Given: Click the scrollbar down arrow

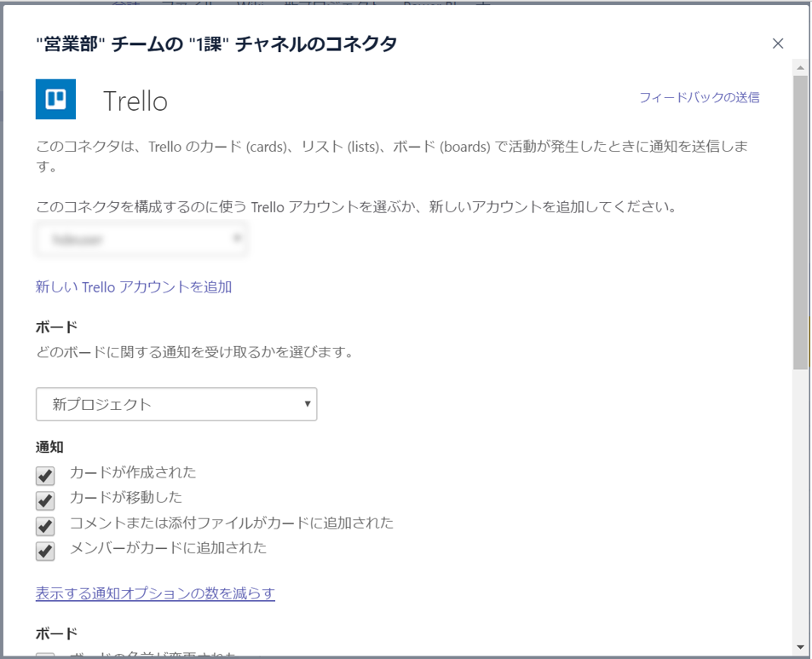Looking at the screenshot, I should (799, 648).
